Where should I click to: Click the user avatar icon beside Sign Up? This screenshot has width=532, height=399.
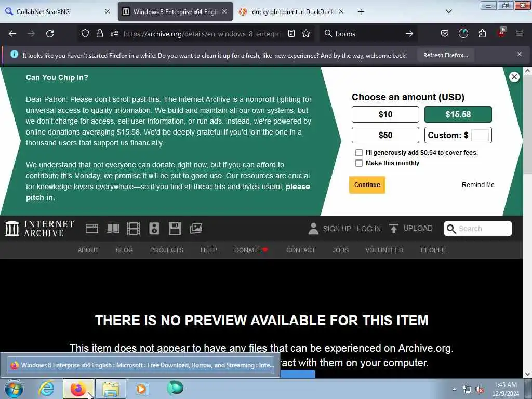(313, 229)
